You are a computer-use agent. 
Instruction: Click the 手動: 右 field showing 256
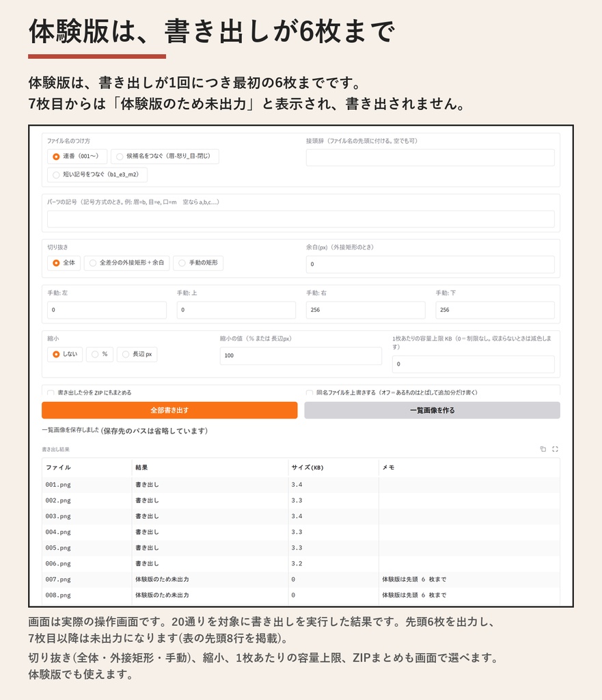coord(366,310)
